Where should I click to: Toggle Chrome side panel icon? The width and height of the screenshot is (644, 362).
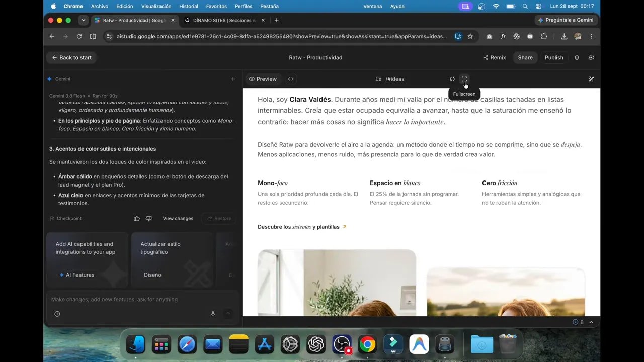[93, 36]
